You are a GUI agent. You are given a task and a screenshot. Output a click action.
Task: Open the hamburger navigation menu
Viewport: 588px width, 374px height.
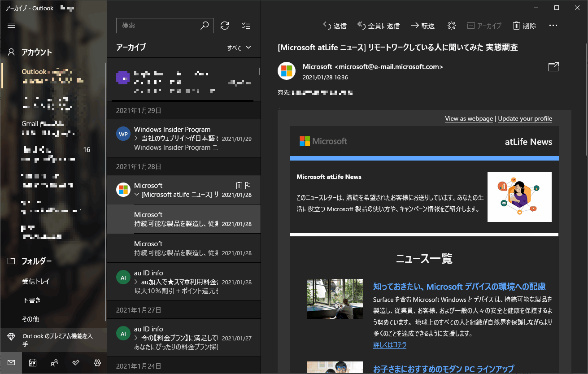tap(11, 26)
